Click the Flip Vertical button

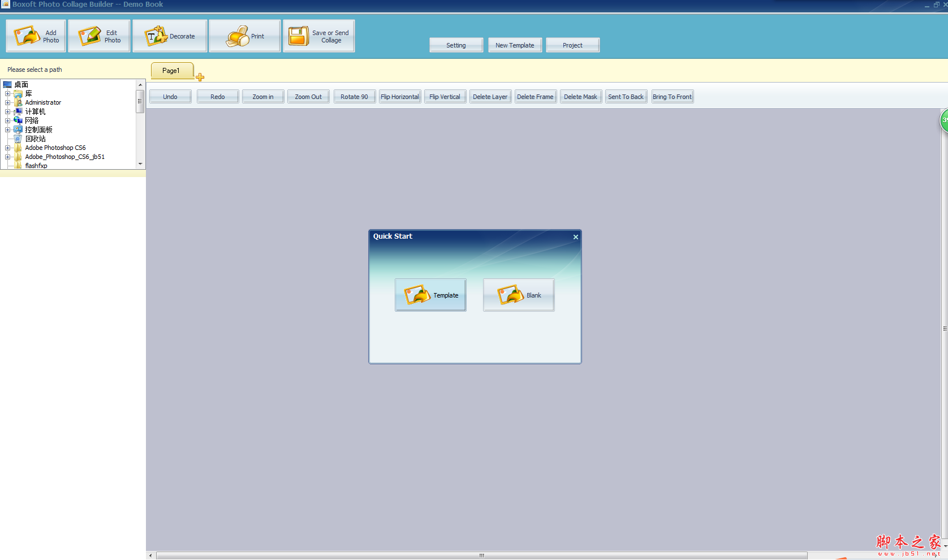[x=445, y=97]
